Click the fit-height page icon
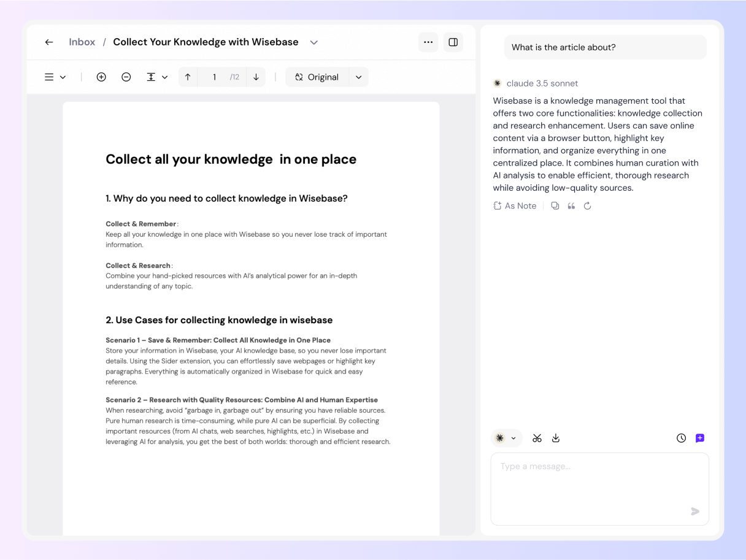The image size is (746, 560). pyautogui.click(x=151, y=77)
